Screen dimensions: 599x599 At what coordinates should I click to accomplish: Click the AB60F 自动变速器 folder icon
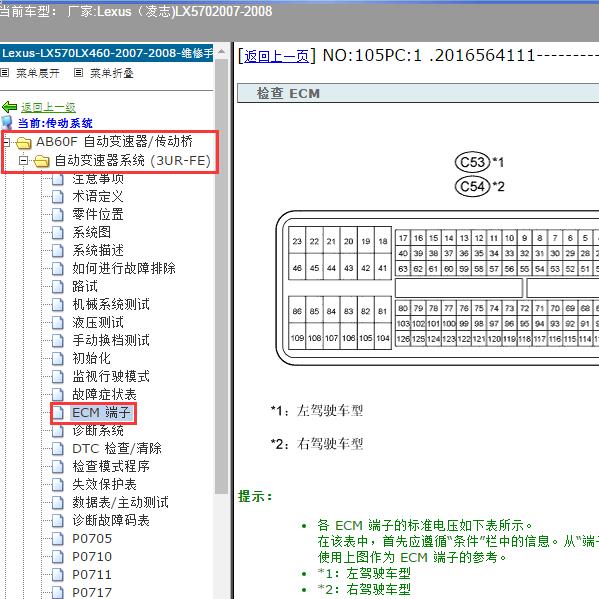coord(24,142)
